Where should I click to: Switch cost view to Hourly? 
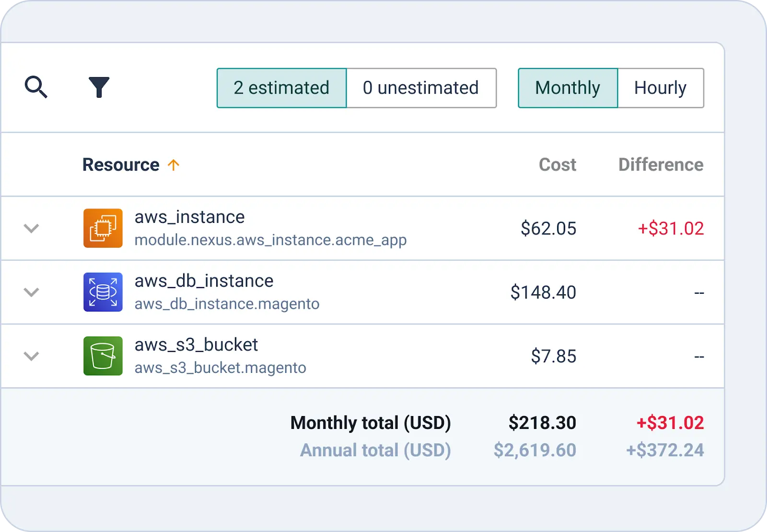660,88
